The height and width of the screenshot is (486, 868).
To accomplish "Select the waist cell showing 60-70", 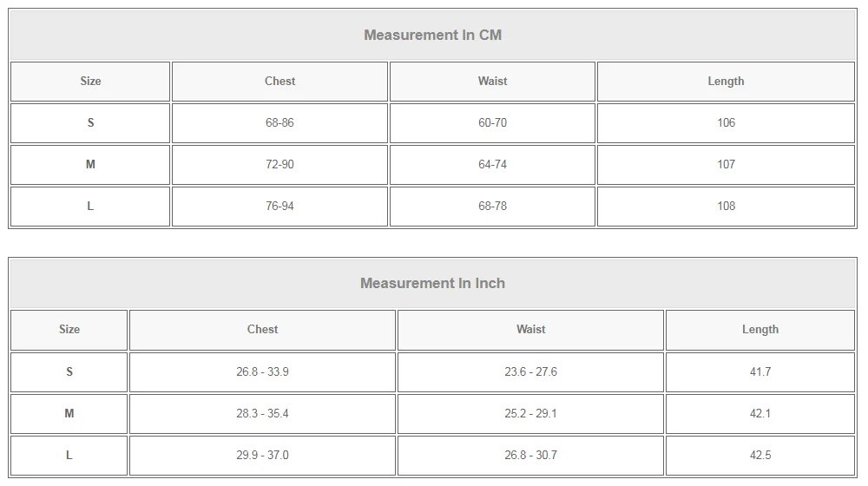I will coord(492,123).
